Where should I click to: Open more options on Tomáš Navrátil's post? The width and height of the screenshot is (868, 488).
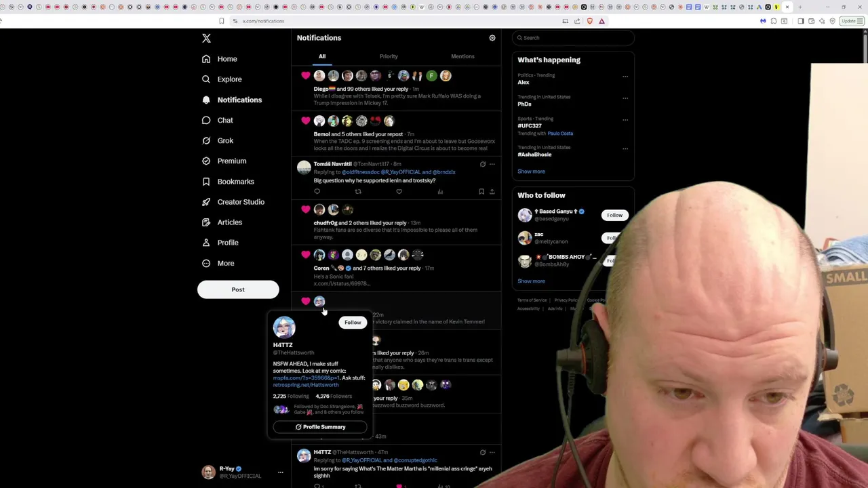pyautogui.click(x=492, y=164)
